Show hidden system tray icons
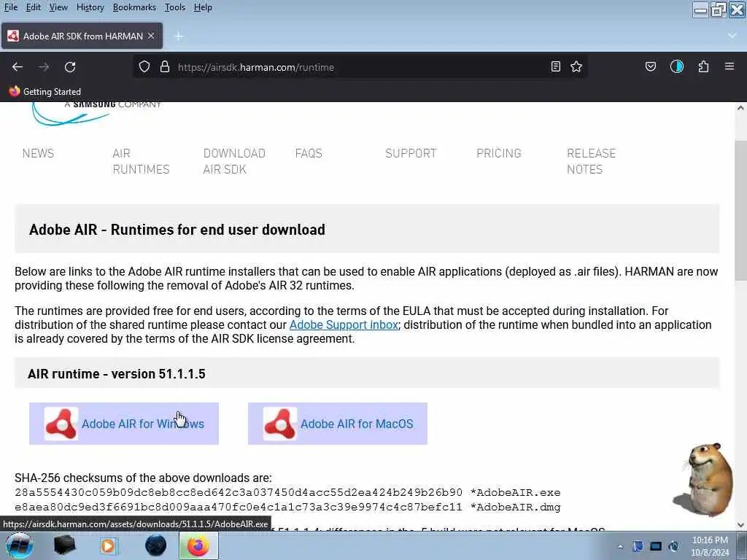 620,547
